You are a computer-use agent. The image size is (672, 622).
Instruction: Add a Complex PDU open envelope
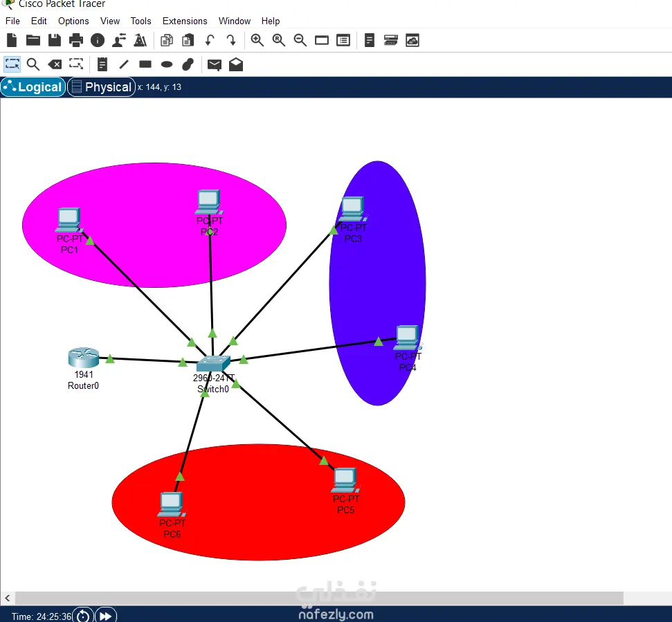pyautogui.click(x=236, y=64)
